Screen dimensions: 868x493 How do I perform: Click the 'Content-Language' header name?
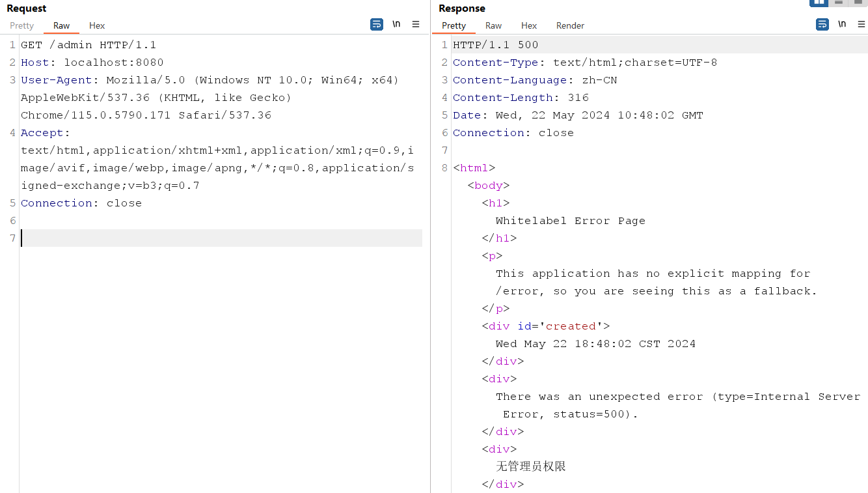(510, 80)
